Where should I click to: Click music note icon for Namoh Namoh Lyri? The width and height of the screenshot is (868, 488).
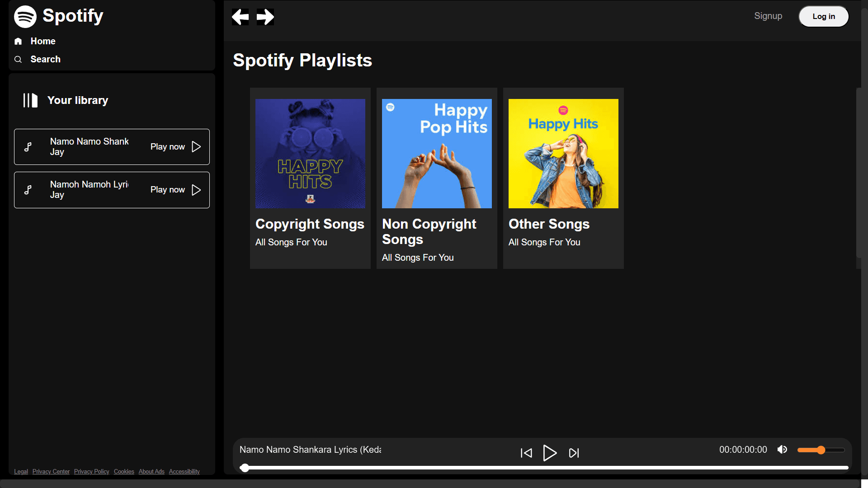click(x=28, y=190)
